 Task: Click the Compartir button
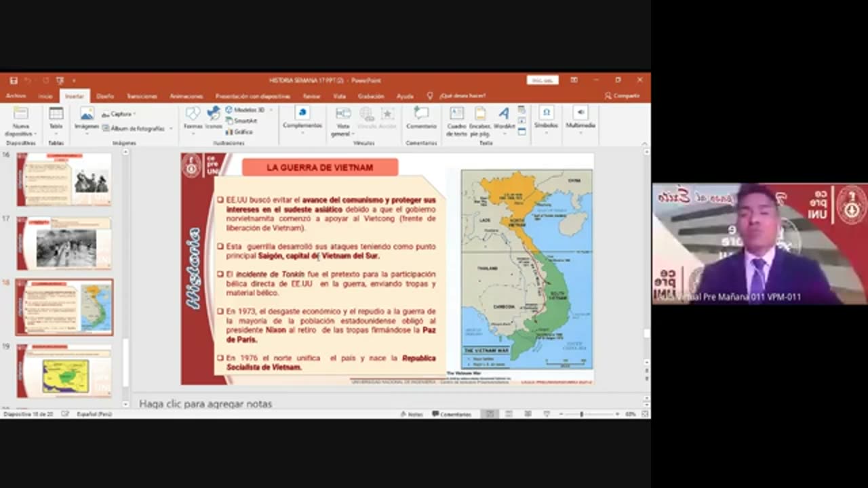pos(622,96)
